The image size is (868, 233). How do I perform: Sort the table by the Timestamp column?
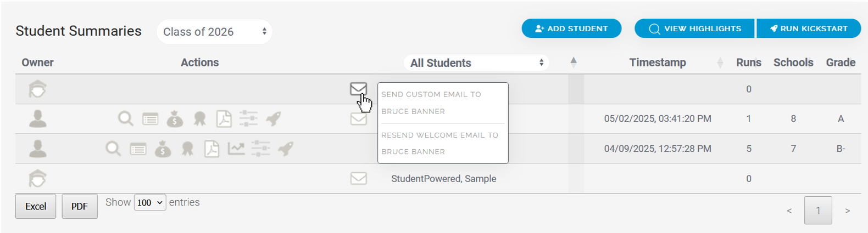click(658, 62)
